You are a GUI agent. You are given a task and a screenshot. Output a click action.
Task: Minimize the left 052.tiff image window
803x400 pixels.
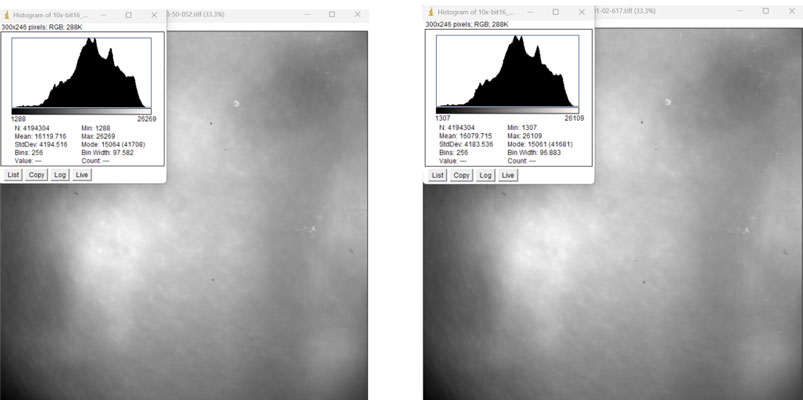[307, 14]
